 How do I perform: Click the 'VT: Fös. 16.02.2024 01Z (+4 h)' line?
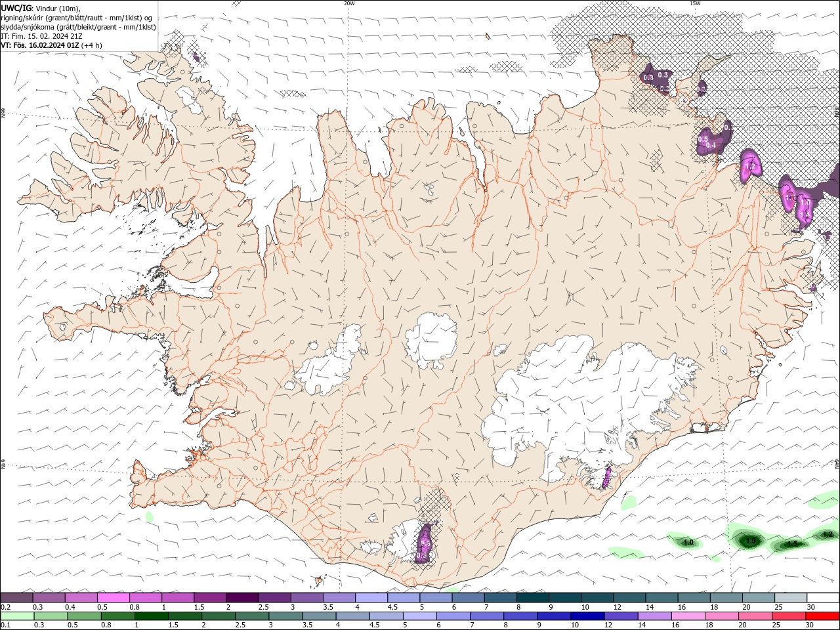point(51,45)
